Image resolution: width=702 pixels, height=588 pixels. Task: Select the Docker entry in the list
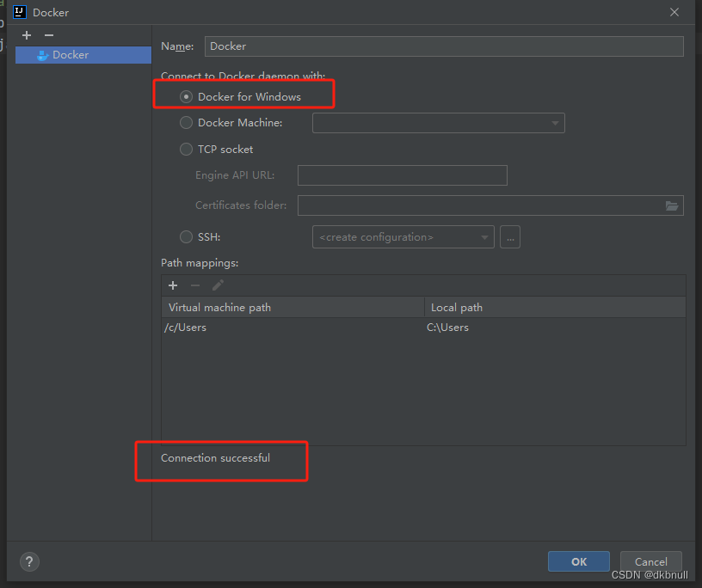click(83, 55)
